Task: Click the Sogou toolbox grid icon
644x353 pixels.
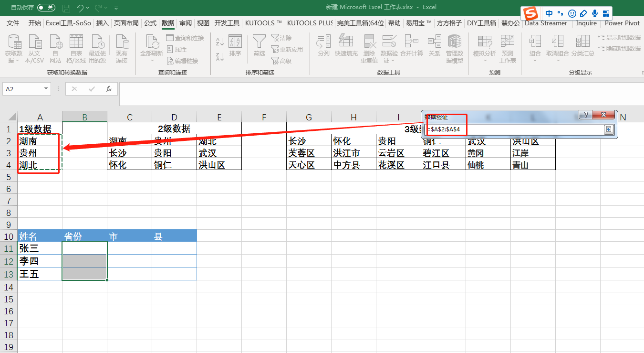Action: 606,13
